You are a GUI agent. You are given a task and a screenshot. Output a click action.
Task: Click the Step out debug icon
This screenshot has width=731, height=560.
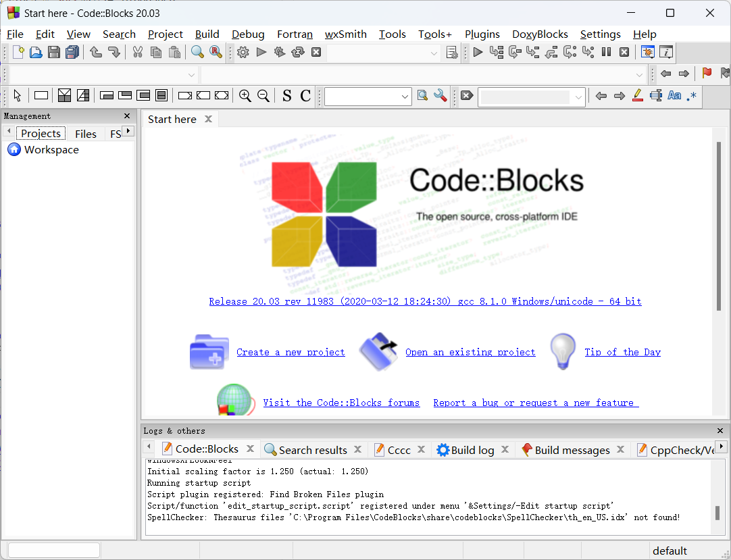tap(551, 52)
